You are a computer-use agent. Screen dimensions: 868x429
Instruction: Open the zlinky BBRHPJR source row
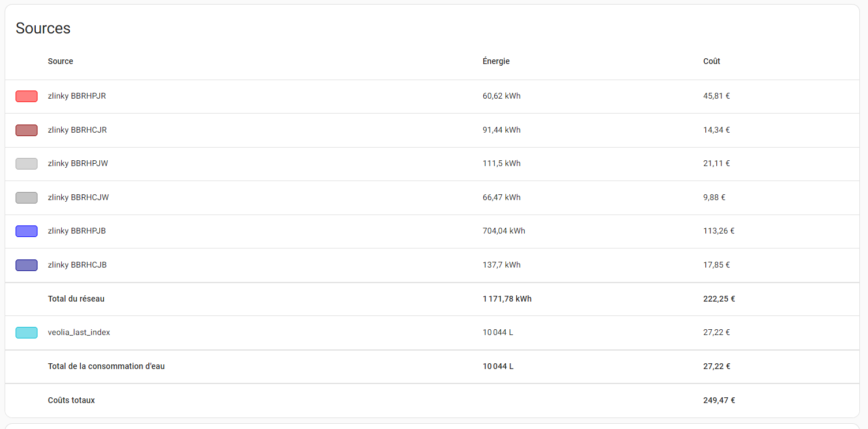coord(432,96)
